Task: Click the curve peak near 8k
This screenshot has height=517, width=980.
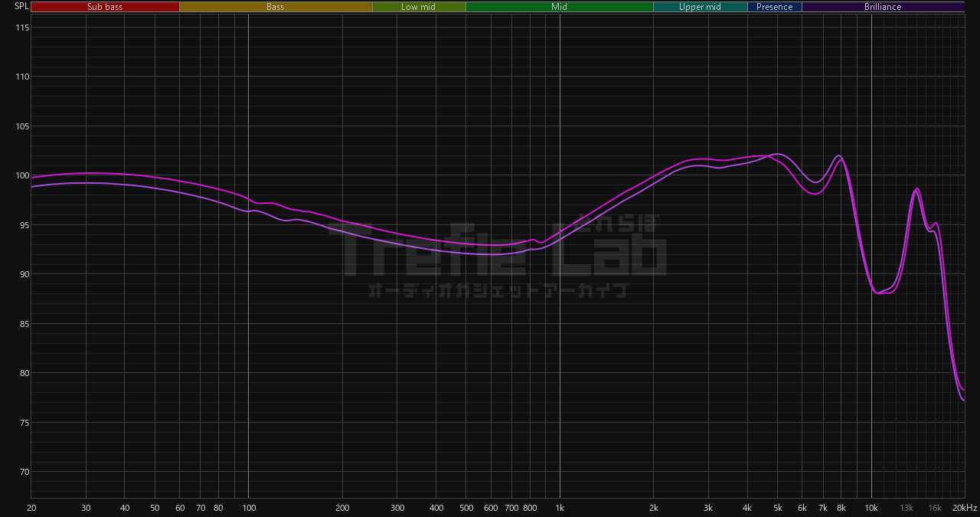Action: coord(839,156)
